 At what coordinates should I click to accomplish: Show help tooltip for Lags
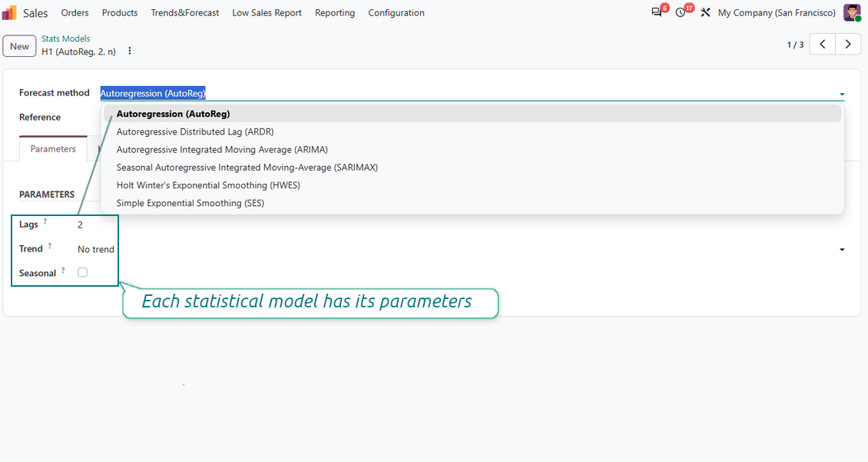click(45, 221)
